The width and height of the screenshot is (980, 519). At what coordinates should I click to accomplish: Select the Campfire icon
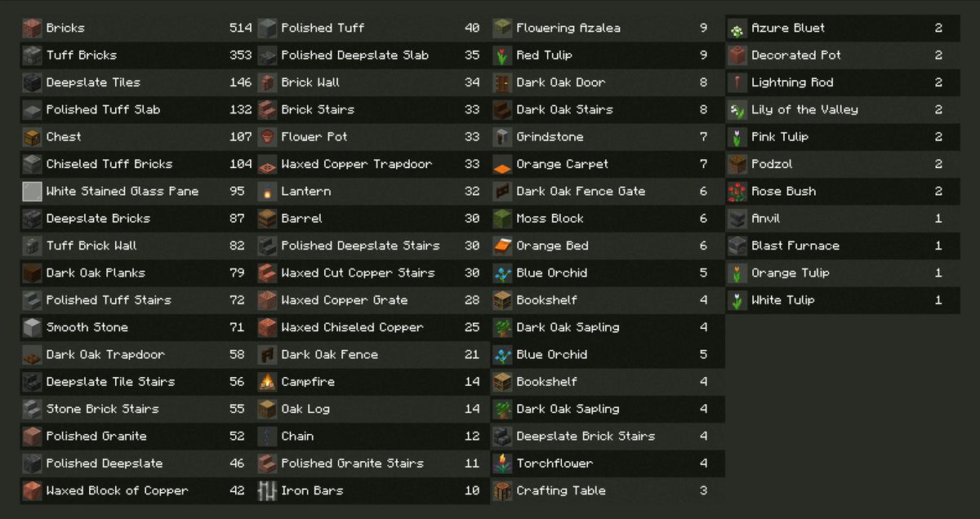(267, 382)
